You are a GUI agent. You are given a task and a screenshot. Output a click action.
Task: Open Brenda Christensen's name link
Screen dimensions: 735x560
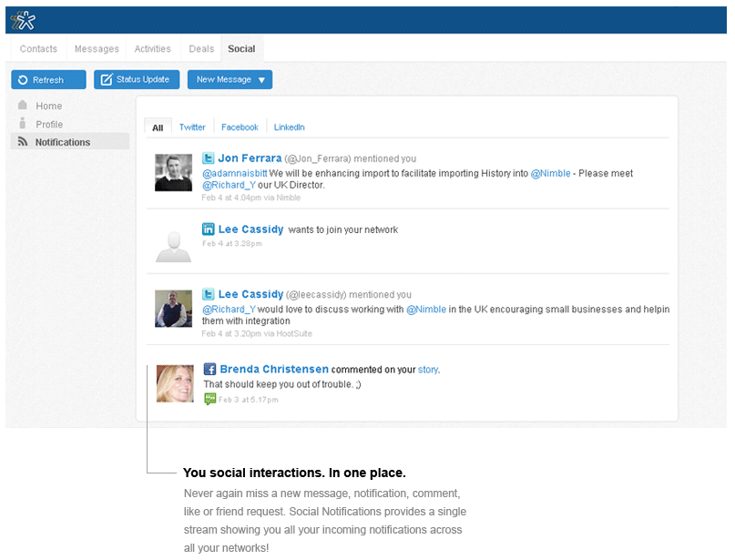(x=274, y=370)
